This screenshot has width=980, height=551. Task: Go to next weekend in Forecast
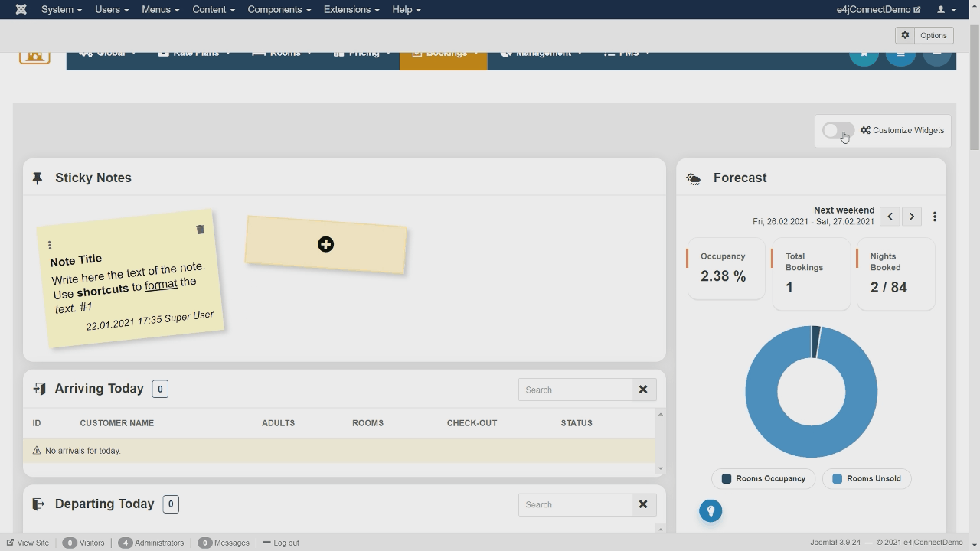(x=911, y=217)
